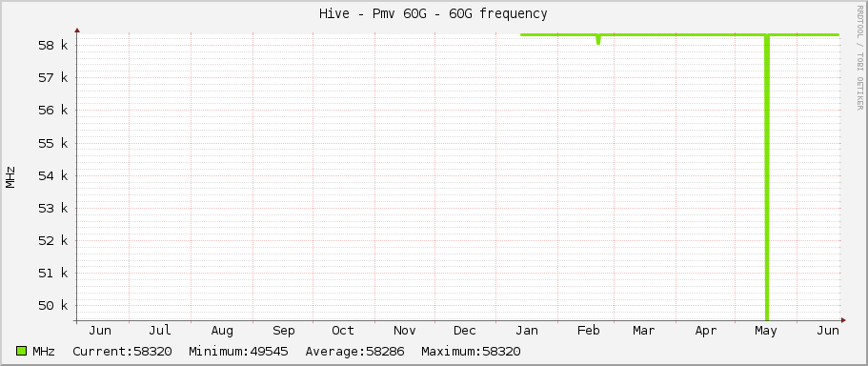Click the 'Jul' month label

(x=159, y=331)
